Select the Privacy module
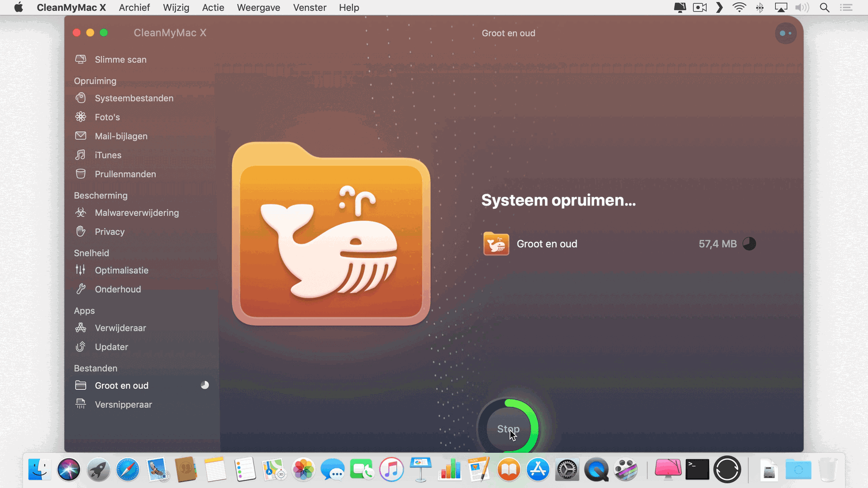Image resolution: width=868 pixels, height=488 pixels. coord(110,232)
